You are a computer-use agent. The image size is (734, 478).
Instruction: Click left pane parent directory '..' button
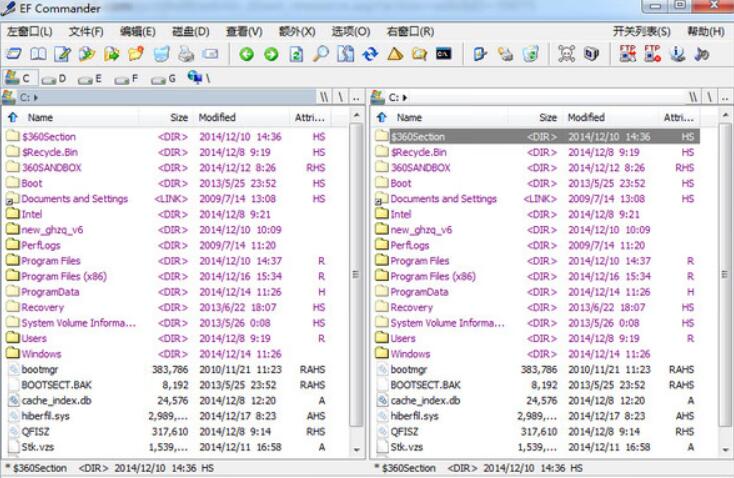(356, 97)
